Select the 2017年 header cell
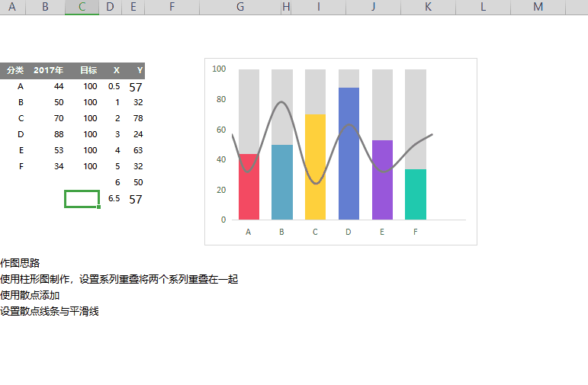The height and width of the screenshot is (385, 588). (48, 70)
